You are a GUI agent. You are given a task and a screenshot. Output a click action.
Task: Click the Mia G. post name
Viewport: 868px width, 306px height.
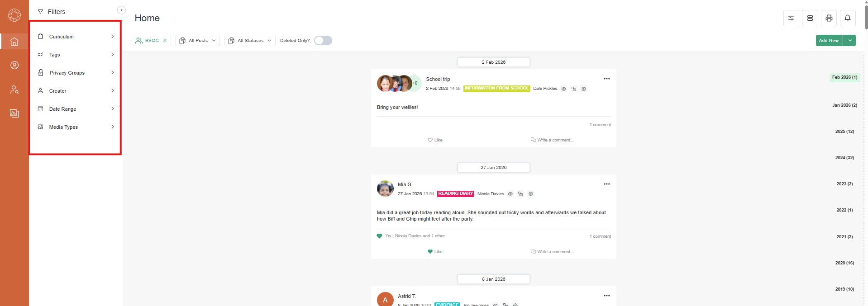405,184
